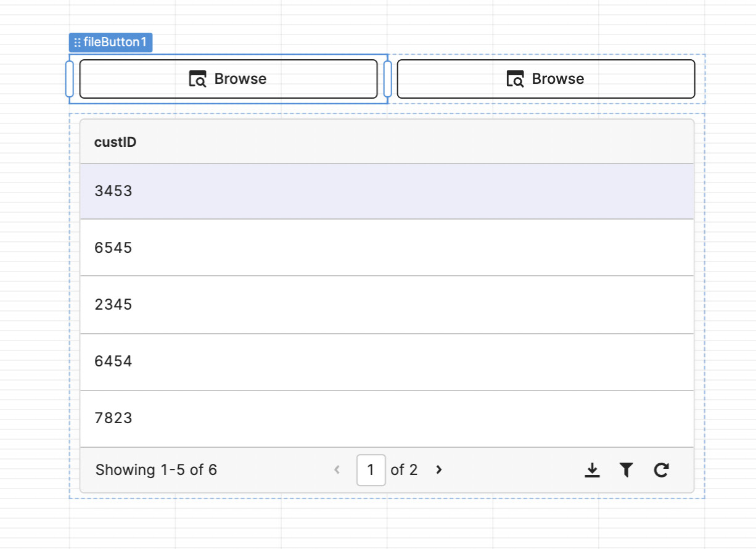
Task: Click the page number input field showing 1
Action: (371, 470)
